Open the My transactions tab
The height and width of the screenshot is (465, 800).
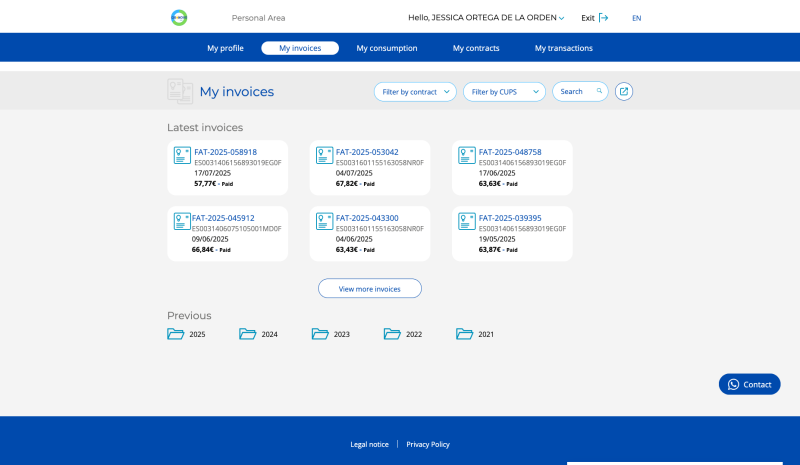pos(564,48)
